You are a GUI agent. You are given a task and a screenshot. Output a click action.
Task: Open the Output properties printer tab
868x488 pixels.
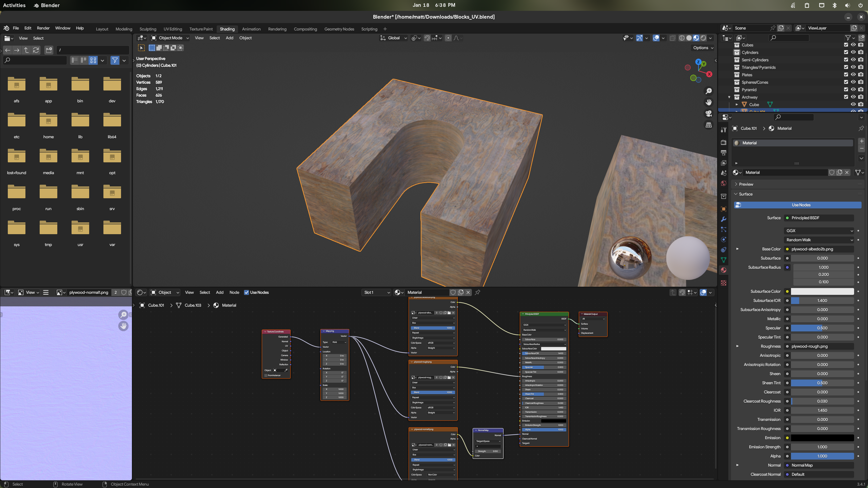coord(724,153)
